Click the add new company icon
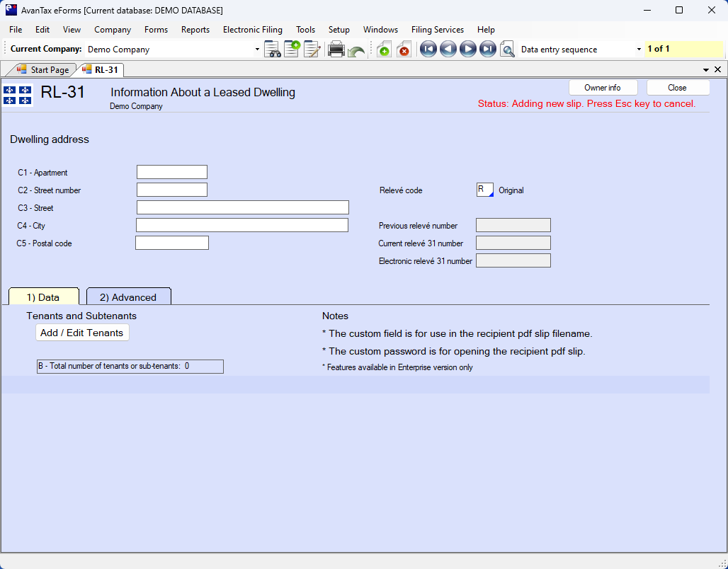 click(x=292, y=50)
